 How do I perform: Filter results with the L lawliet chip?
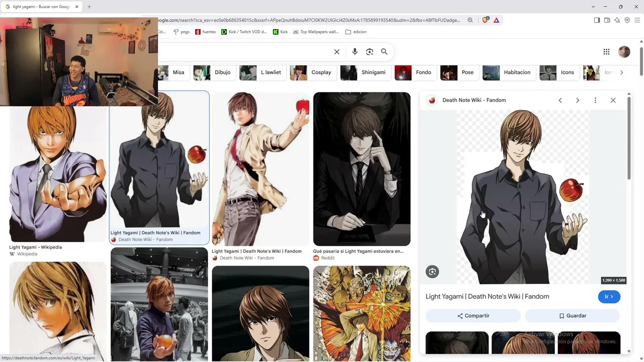tap(263, 72)
